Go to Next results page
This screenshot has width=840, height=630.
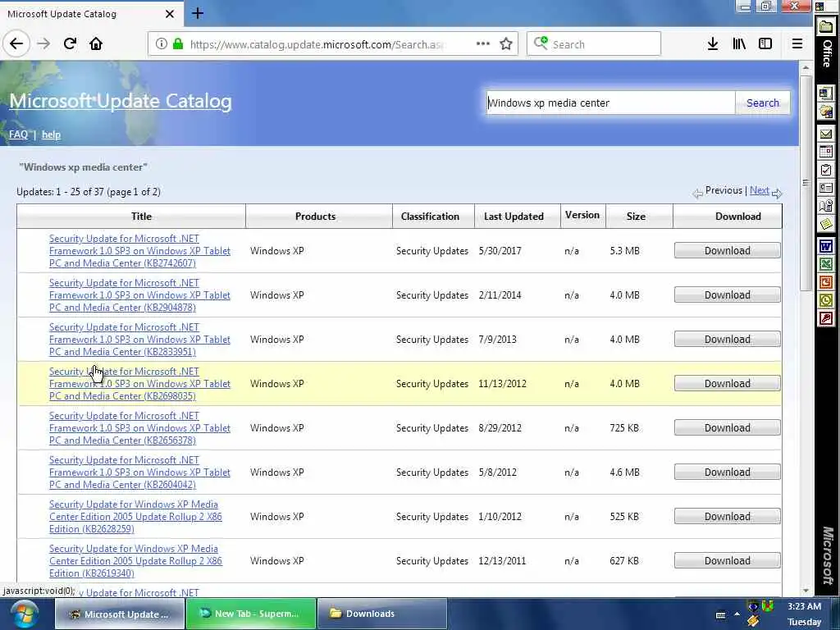759,190
